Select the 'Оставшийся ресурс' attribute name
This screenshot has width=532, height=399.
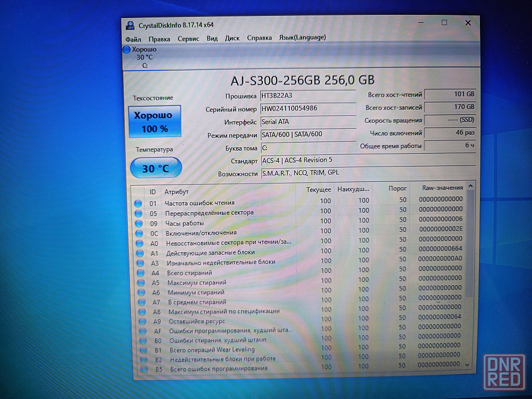click(197, 321)
